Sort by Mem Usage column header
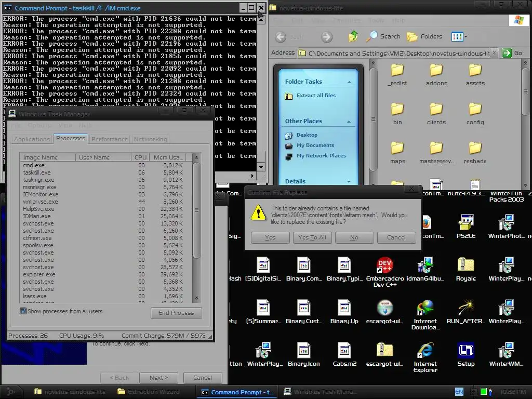 point(168,157)
